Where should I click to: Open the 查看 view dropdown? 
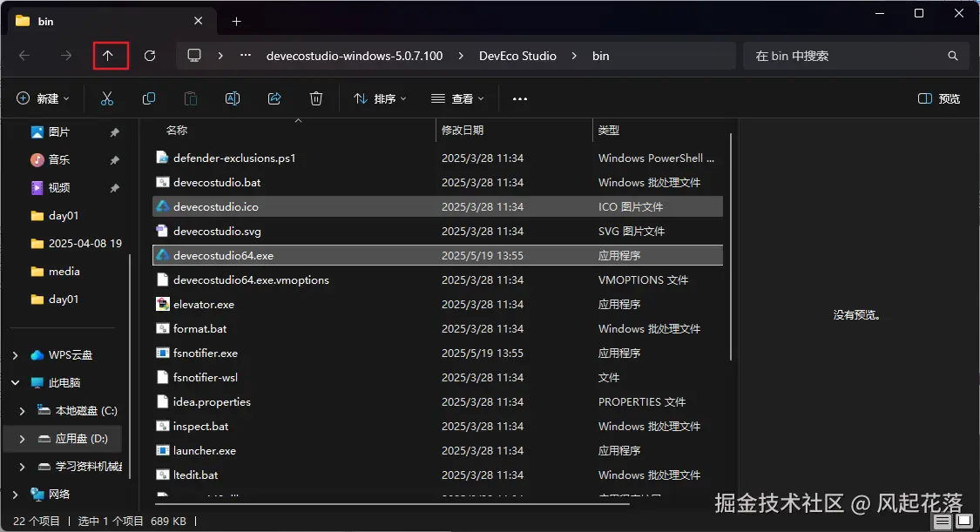click(457, 98)
